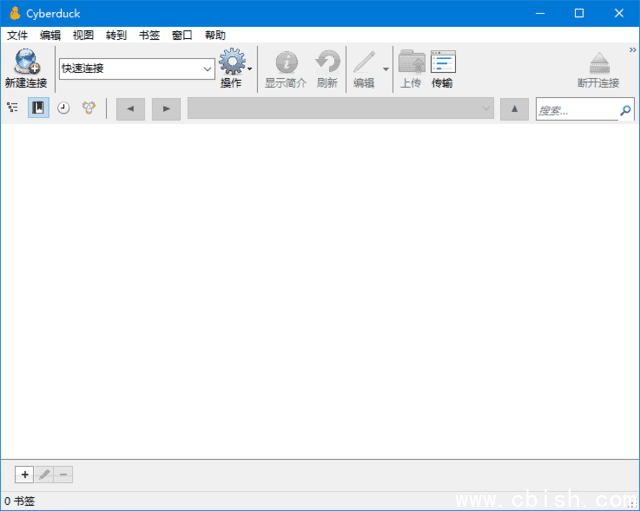Screen dimensions: 640x511
Task: Expand the 快速连接 quick connect dropdown
Action: (x=208, y=69)
